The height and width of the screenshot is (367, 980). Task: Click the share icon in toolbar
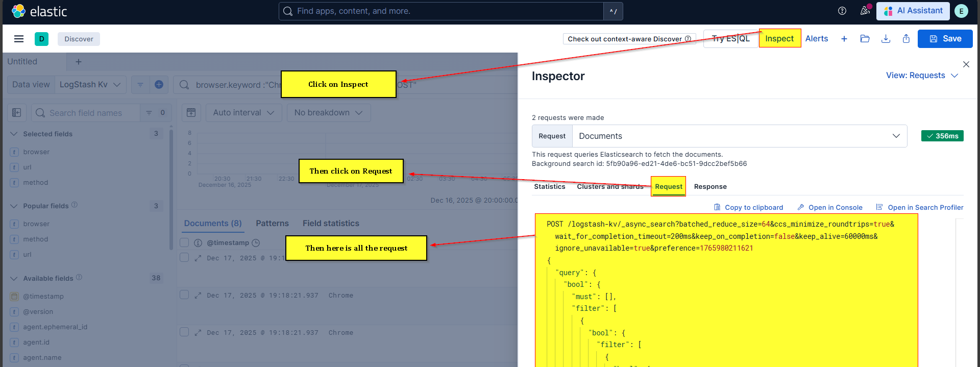906,39
